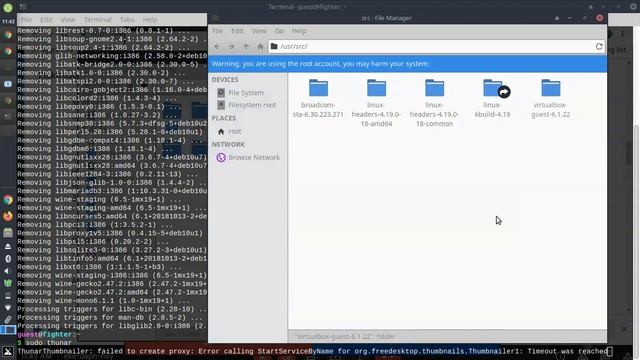Open File Manager's Help menu

tap(299, 31)
